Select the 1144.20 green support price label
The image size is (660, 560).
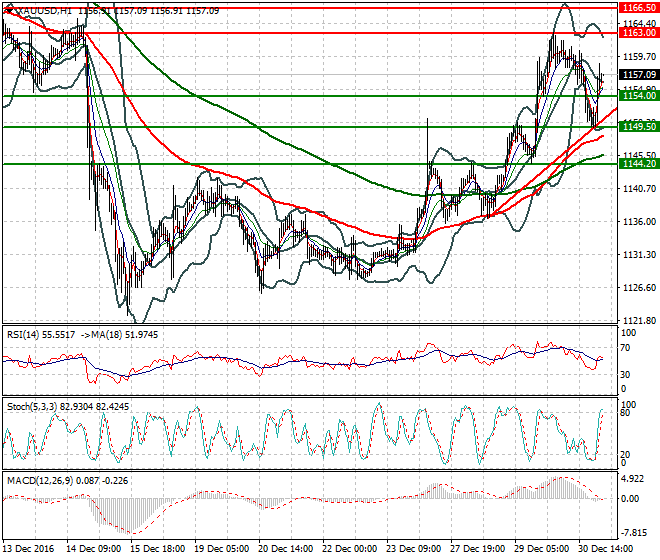(639, 164)
